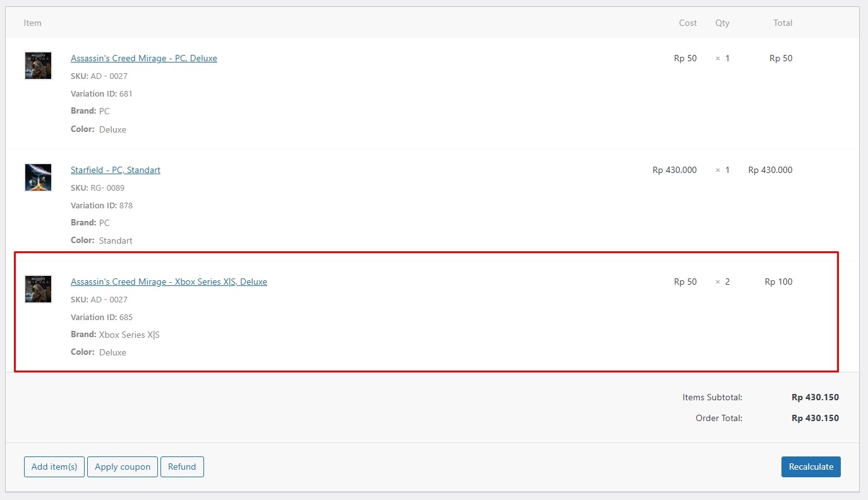Click the Refund button

click(x=182, y=467)
